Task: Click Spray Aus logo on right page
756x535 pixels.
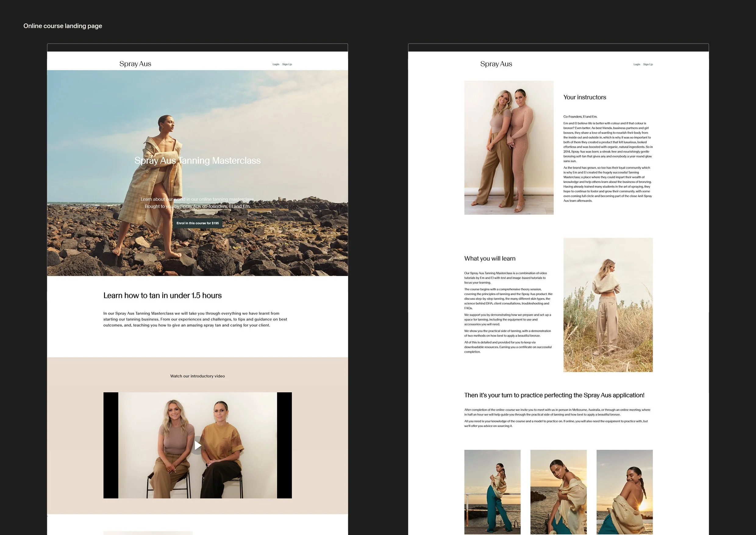Action: (496, 64)
